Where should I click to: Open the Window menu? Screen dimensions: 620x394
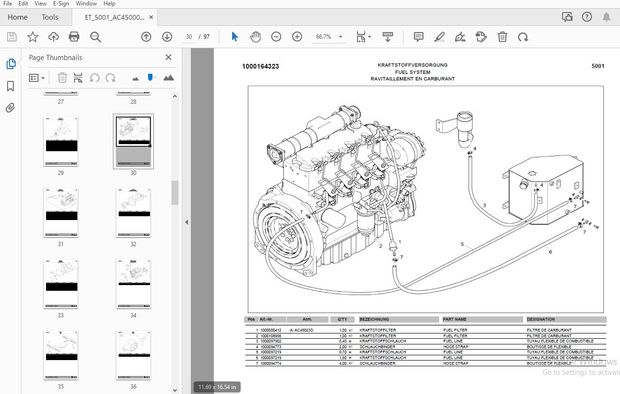point(86,4)
